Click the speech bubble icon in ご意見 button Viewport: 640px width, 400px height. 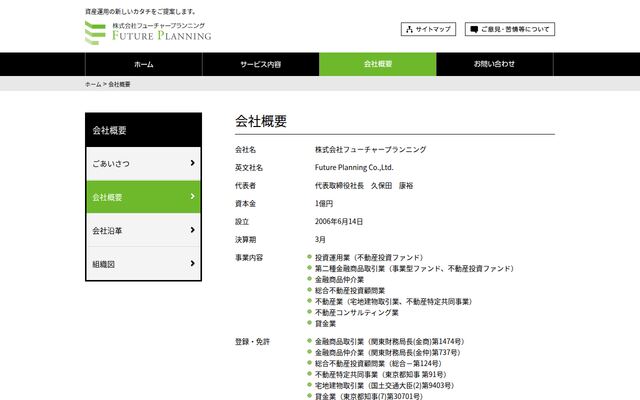point(474,29)
